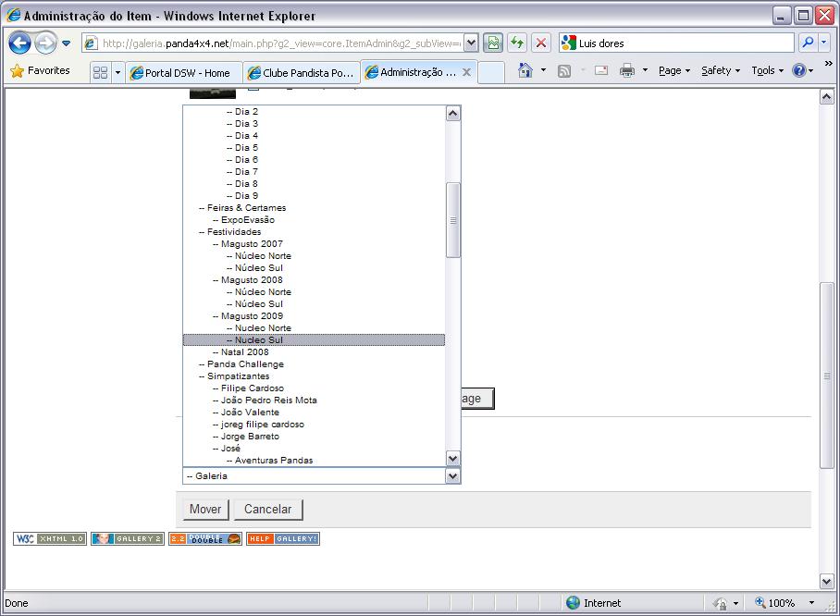Click the address bar URL field

click(x=272, y=43)
